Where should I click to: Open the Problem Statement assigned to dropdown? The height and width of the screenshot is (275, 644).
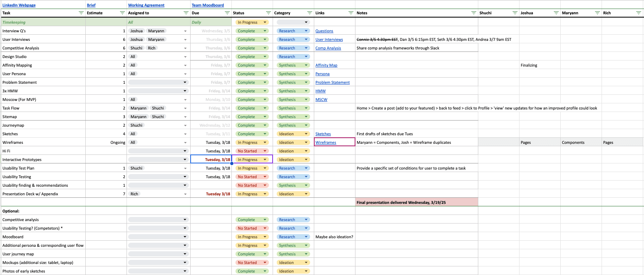158,83
